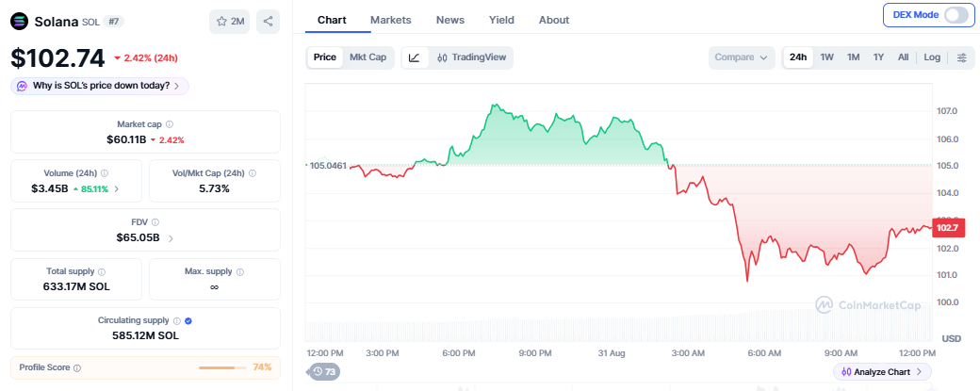Screen dimensions: 980x391
Task: Select the Price view
Action: (325, 57)
